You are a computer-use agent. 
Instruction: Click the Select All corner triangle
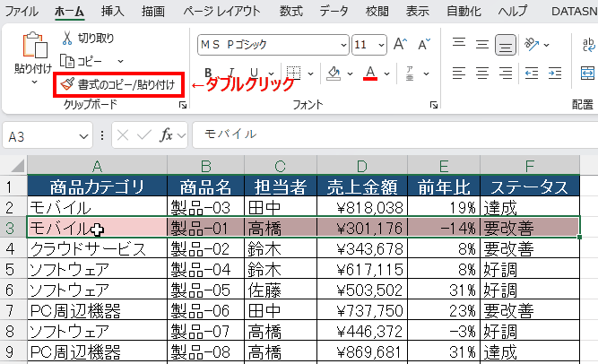(x=18, y=166)
